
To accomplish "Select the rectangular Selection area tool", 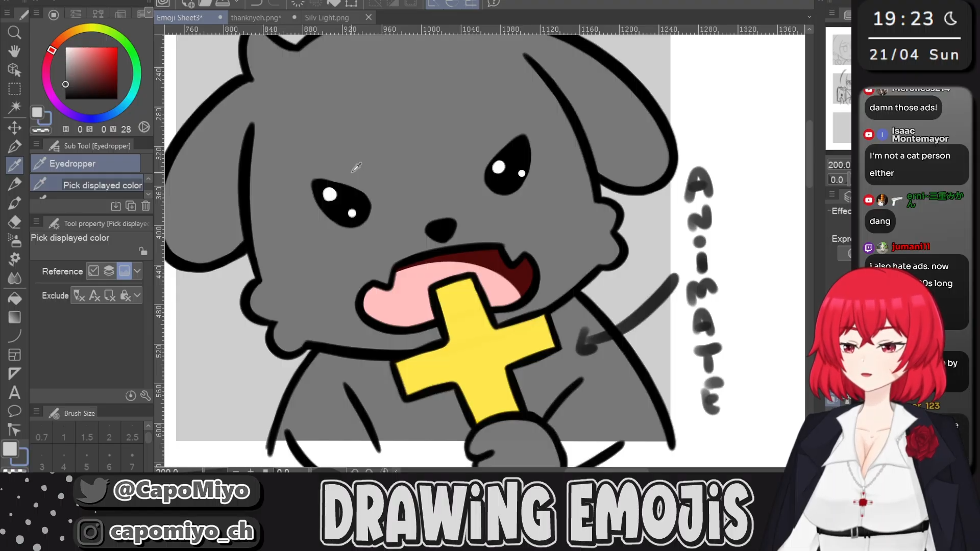I will [x=14, y=89].
